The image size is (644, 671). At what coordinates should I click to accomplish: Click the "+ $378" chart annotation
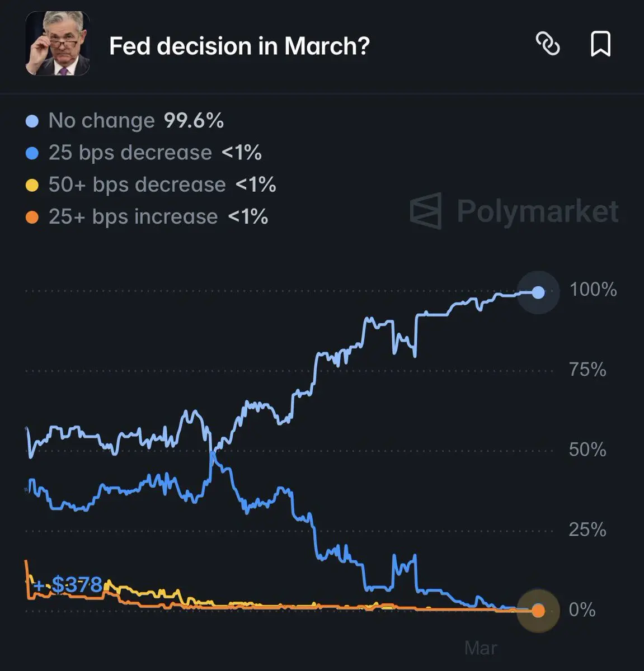pos(68,585)
